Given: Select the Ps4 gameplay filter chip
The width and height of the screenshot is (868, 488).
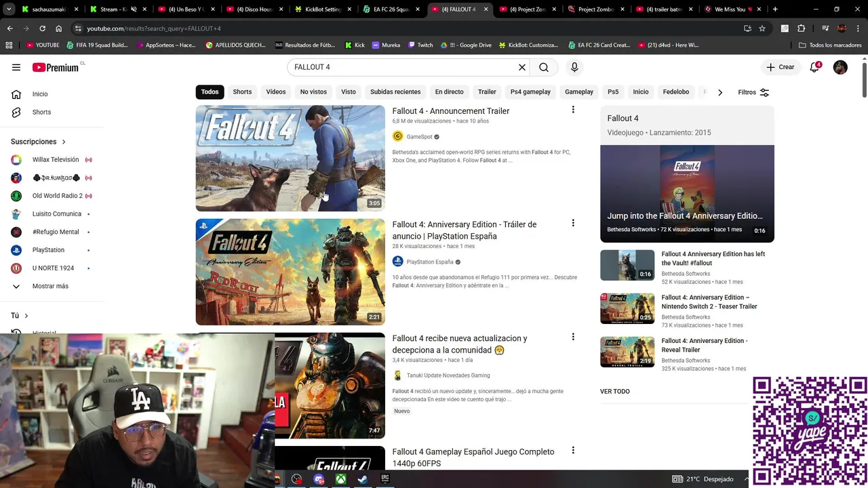Looking at the screenshot, I should [x=530, y=91].
